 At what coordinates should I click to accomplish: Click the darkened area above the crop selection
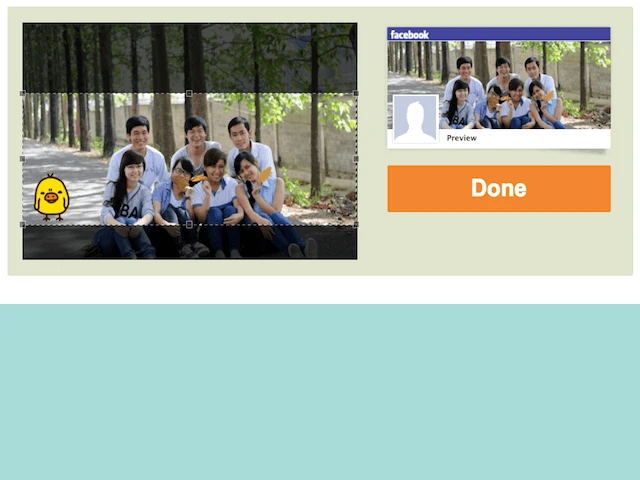pyautogui.click(x=190, y=58)
